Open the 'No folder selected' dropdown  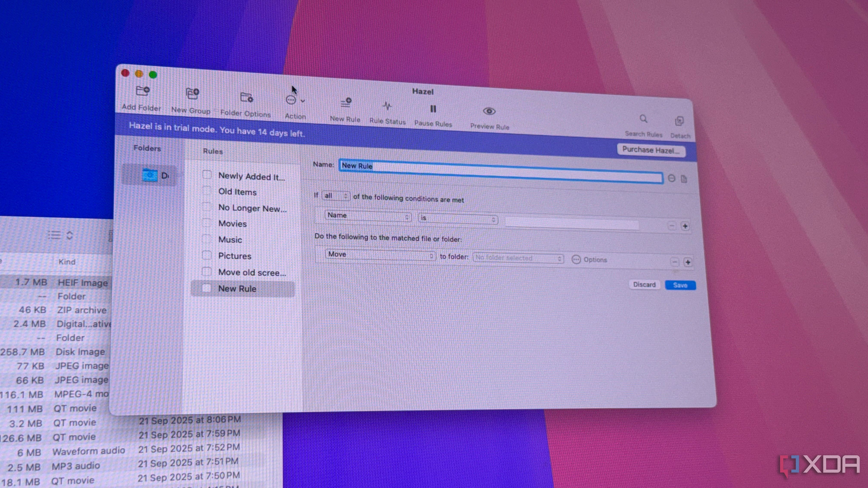(518, 258)
